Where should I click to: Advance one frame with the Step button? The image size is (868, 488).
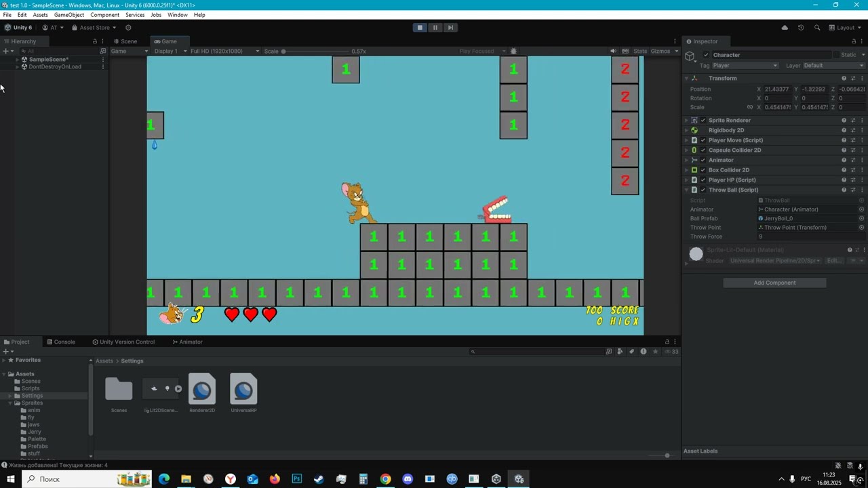[x=450, y=28]
